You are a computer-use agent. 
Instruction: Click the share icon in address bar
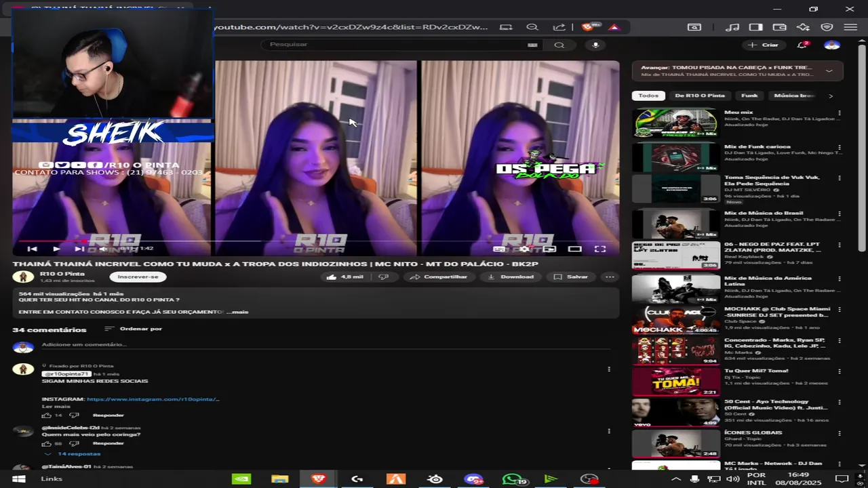click(x=559, y=27)
